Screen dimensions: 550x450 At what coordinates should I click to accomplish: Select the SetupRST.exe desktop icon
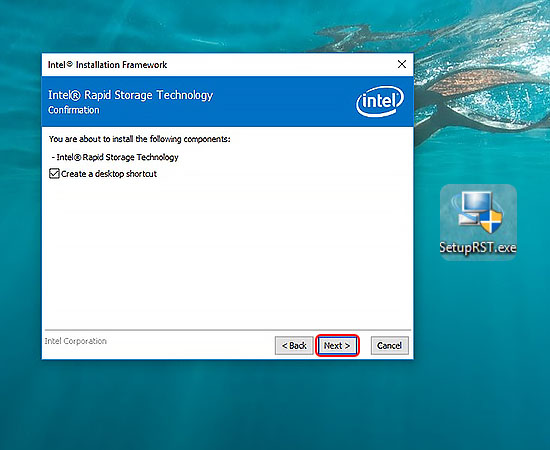(478, 222)
